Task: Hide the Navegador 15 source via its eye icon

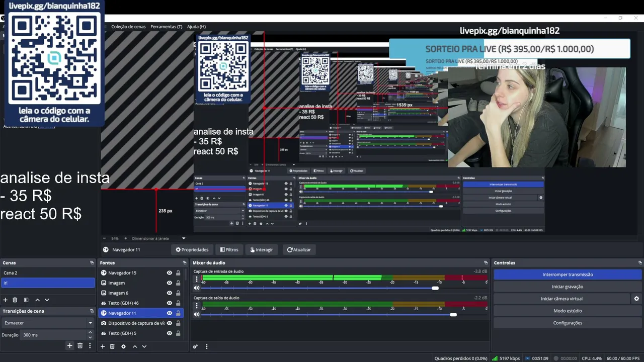Action: 170,273
